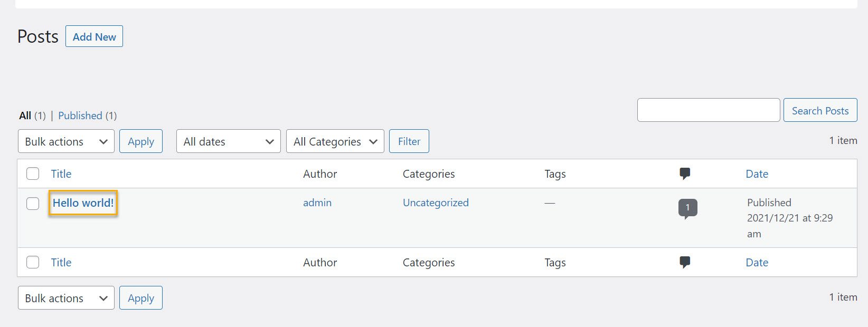868x327 pixels.
Task: Open the bottom Bulk actions dropdown
Action: tap(65, 297)
